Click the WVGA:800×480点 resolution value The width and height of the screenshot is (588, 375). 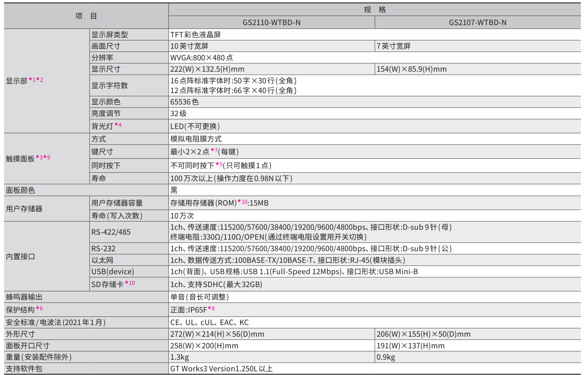201,58
